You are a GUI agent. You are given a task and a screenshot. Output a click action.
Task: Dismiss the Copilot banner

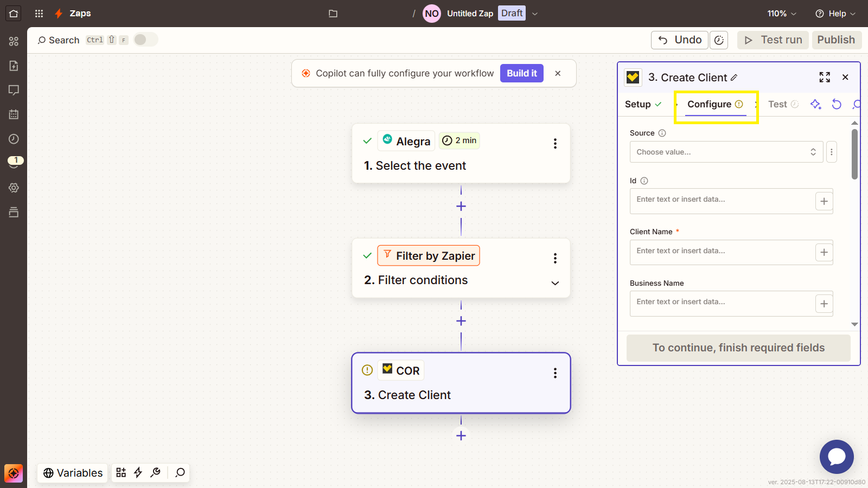click(x=558, y=73)
